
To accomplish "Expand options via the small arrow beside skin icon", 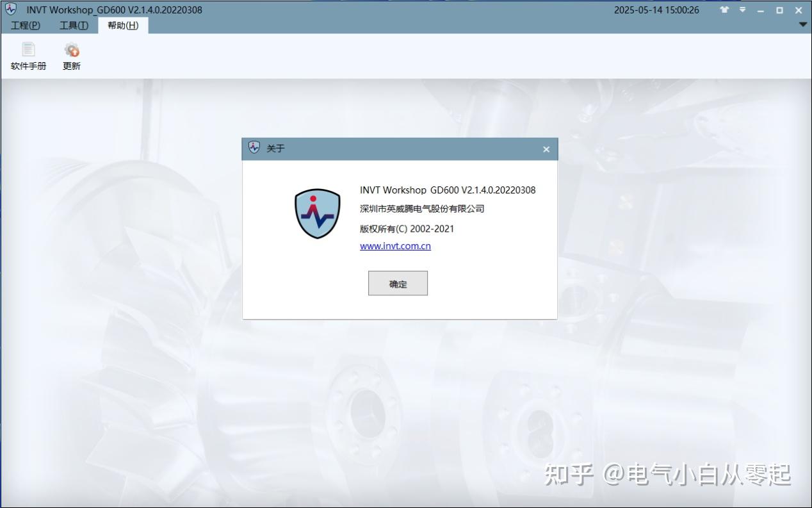I will click(x=742, y=10).
